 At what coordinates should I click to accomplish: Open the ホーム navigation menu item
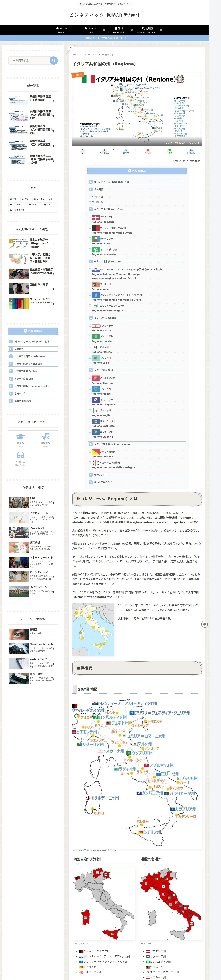click(x=61, y=30)
